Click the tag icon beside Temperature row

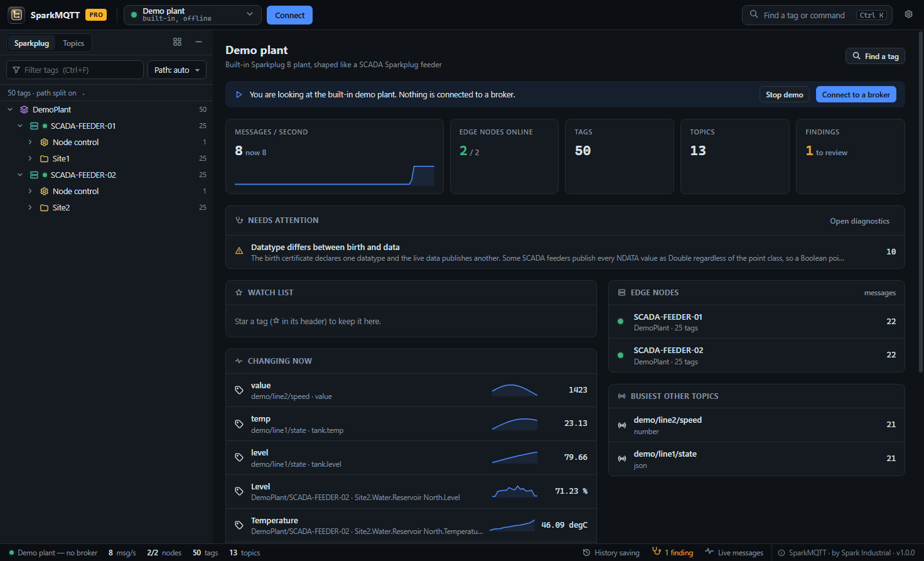[239, 525]
